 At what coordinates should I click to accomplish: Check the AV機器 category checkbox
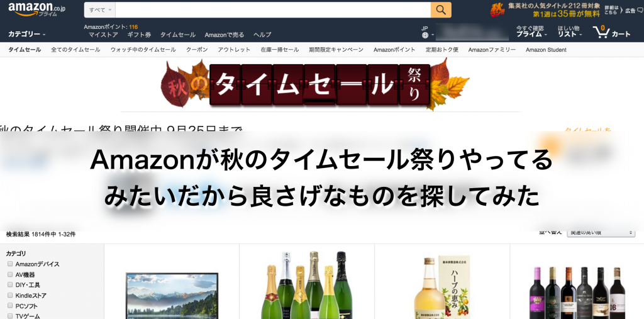[10, 274]
